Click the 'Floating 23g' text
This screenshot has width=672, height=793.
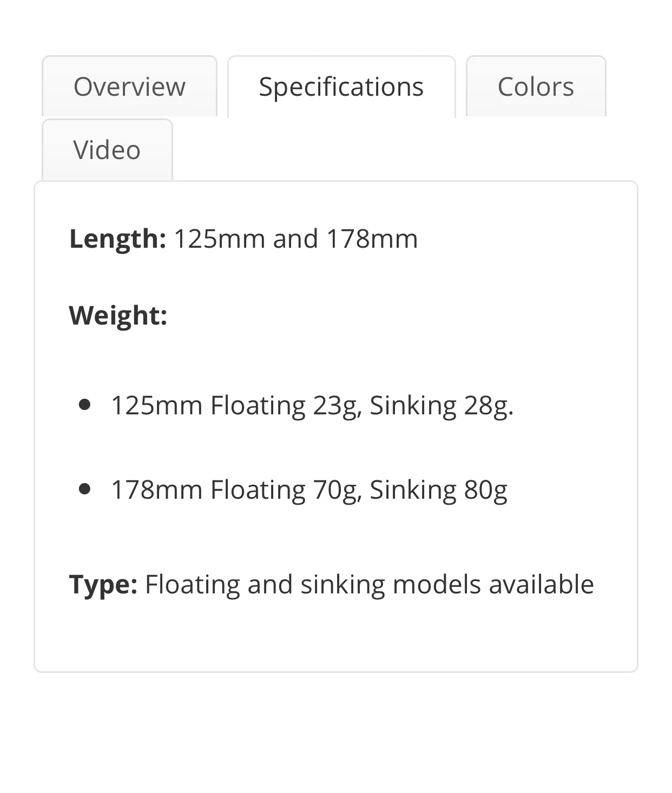286,405
